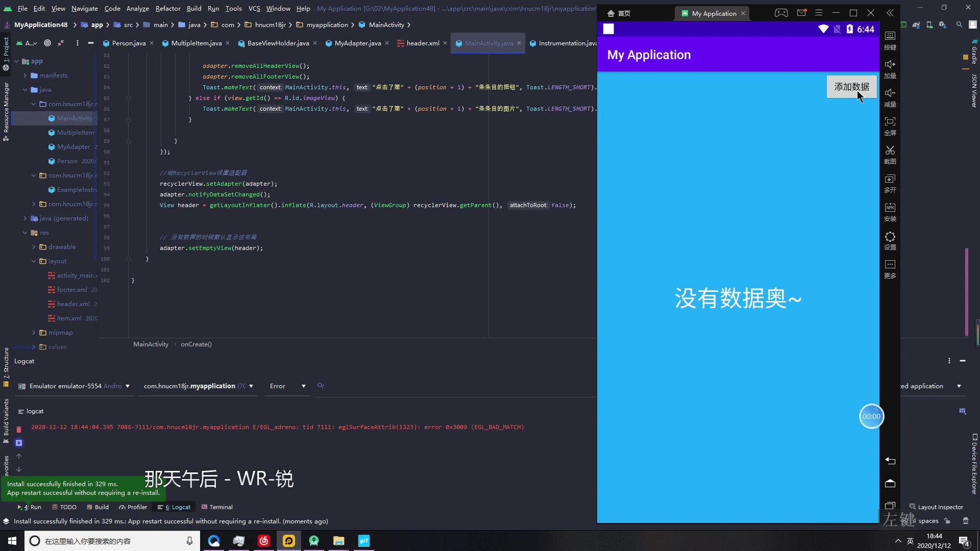Image resolution: width=980 pixels, height=551 pixels.
Task: Select the TODO tab in bottom bar
Action: [x=68, y=507]
